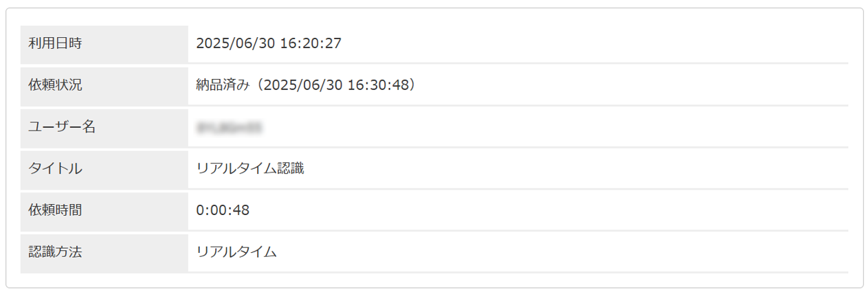Click the リアルタイム value in 認識方法 row

(236, 252)
